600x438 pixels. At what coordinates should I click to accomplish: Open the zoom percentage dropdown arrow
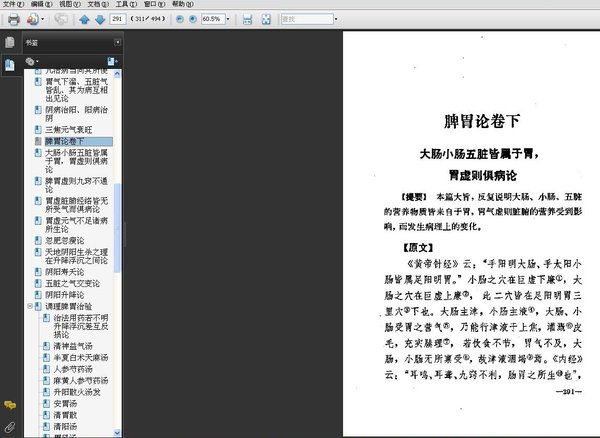[x=228, y=19]
